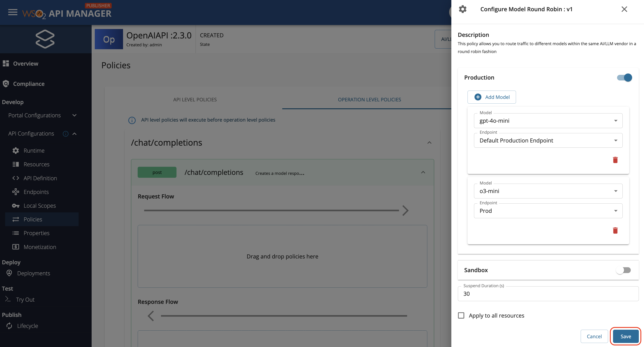This screenshot has width=644, height=347.
Task: Click the Deployments location pin icon
Action: (x=9, y=273)
